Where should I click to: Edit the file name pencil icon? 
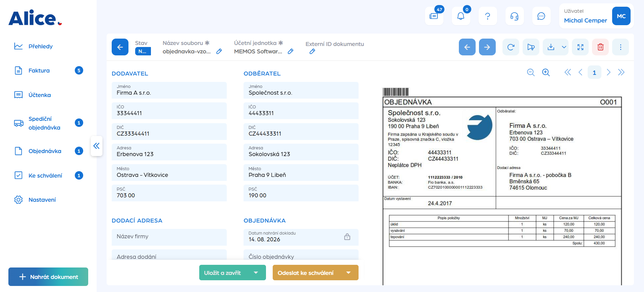click(219, 51)
